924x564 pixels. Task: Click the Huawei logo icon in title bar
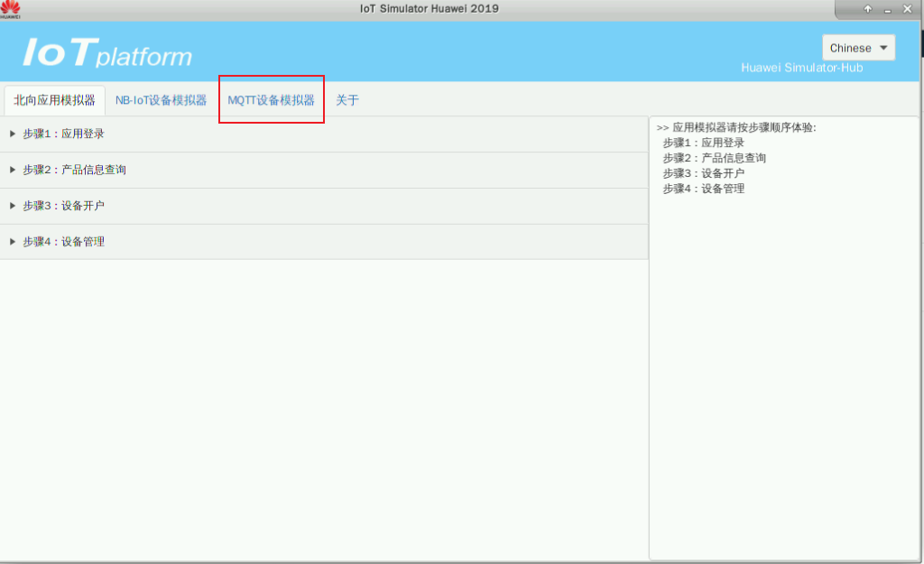point(10,9)
